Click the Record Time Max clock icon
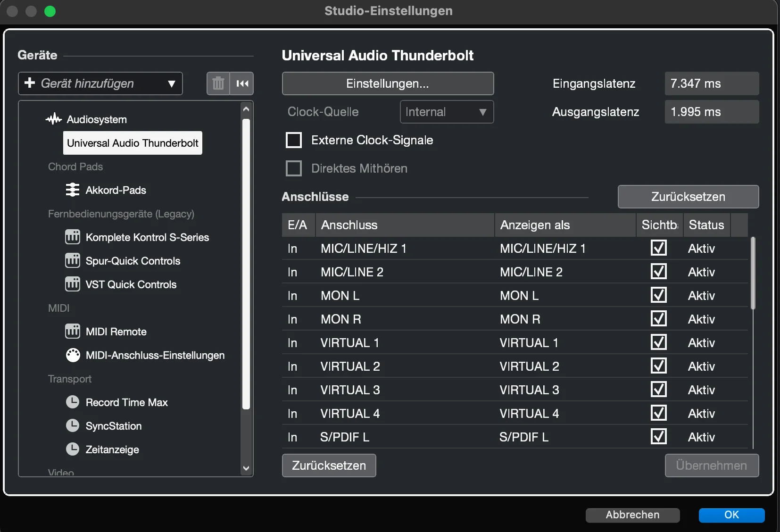 [x=72, y=402]
